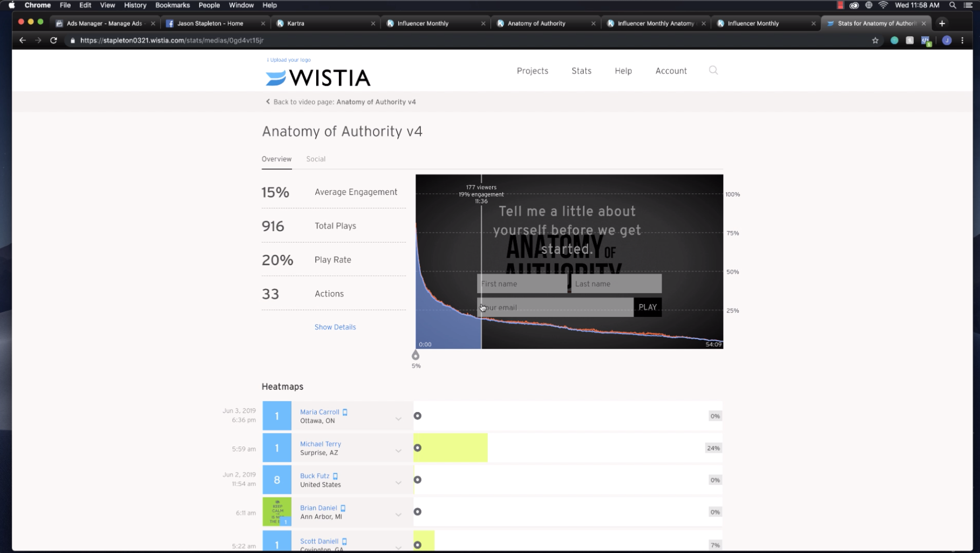Open macOS Spotlight search icon
The height and width of the screenshot is (553, 980).
coord(952,5)
